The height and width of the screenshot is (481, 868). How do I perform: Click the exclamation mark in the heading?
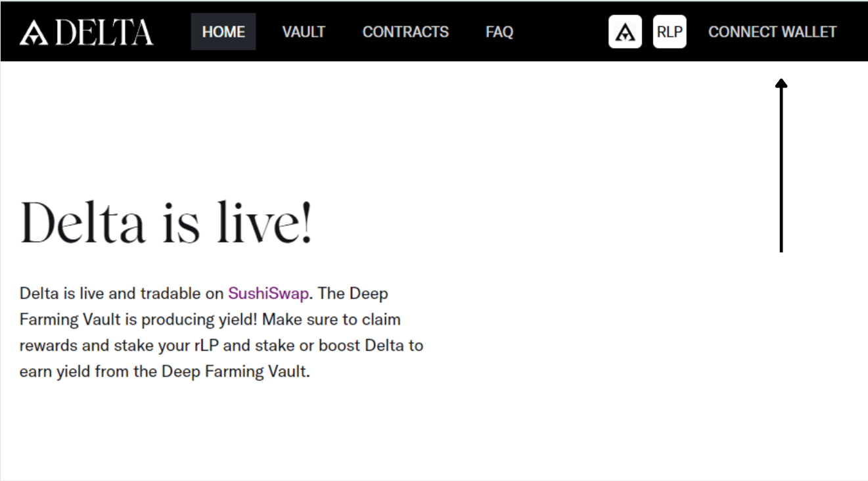coord(306,223)
